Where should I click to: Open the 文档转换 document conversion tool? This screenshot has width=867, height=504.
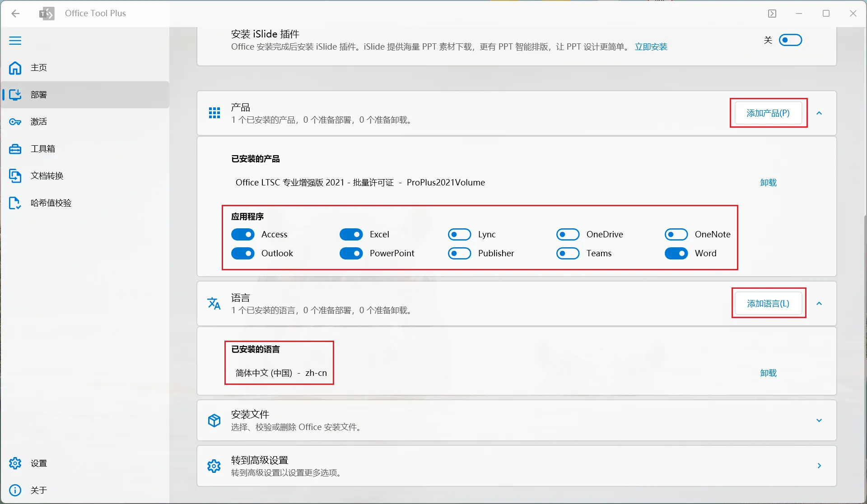(47, 176)
